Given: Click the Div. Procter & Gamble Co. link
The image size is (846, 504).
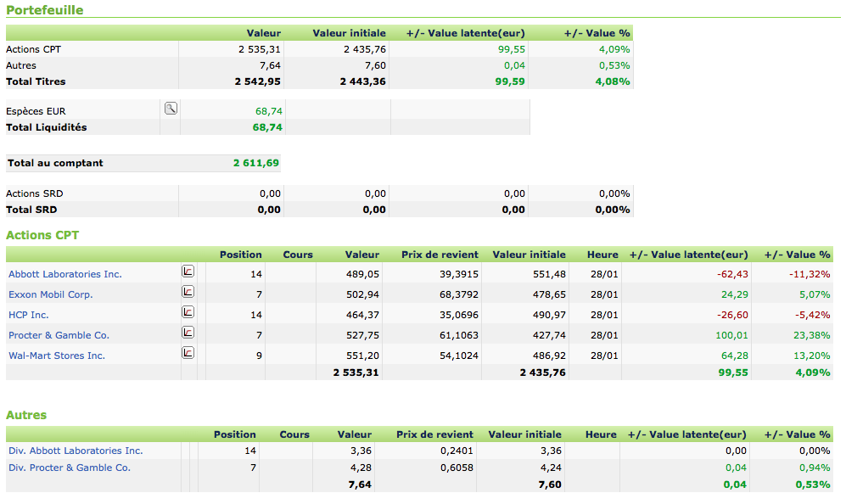Looking at the screenshot, I should (70, 468).
